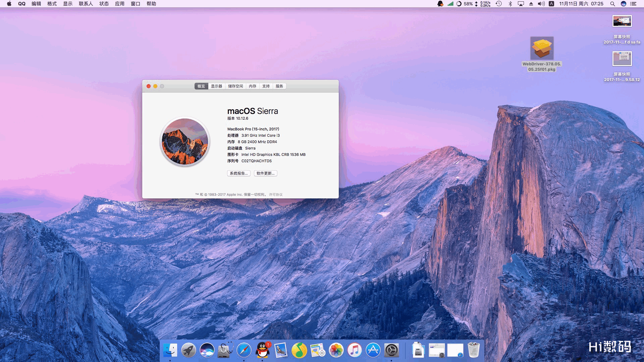Open the 联系人 menu
The height and width of the screenshot is (362, 644).
(x=86, y=4)
